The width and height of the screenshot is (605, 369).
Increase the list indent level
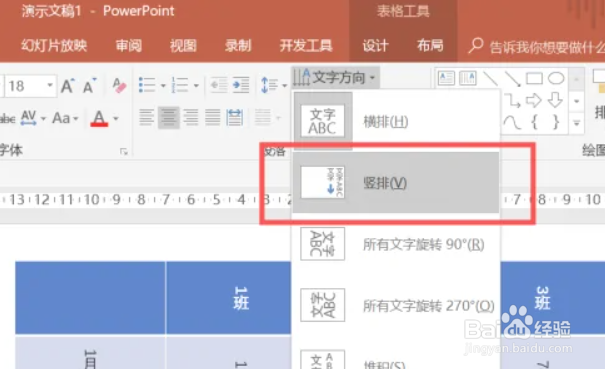[241, 85]
